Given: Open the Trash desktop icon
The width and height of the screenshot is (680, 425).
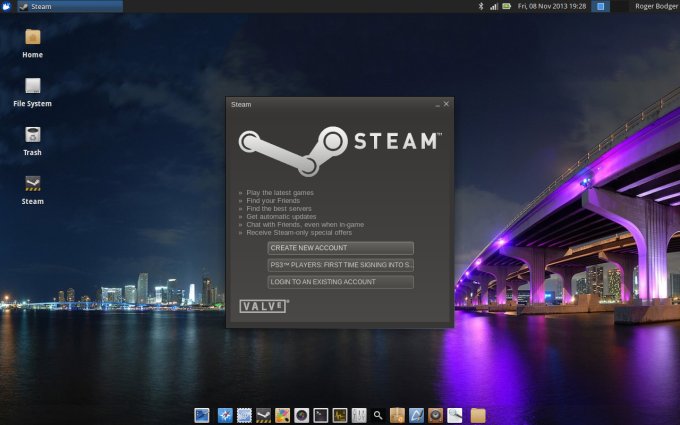Looking at the screenshot, I should pos(33,135).
